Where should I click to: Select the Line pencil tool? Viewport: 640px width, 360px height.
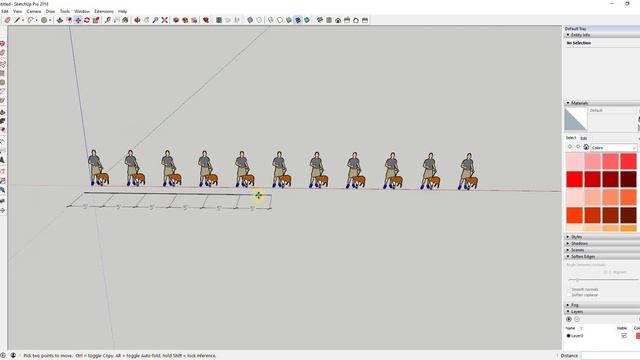pos(17,20)
